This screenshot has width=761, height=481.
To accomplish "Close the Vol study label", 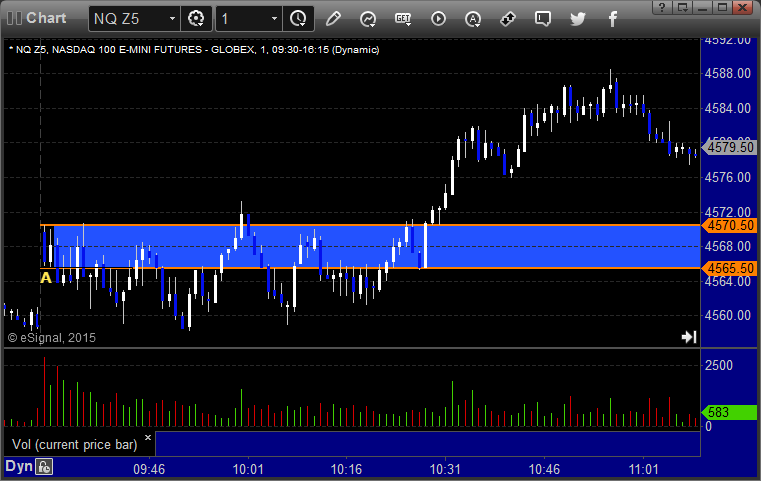I will (148, 437).
